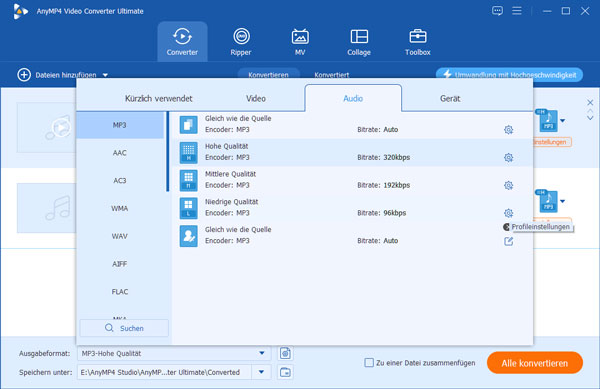Click the first file's orange Einstellungen button
This screenshot has height=389, width=600.
tap(551, 142)
